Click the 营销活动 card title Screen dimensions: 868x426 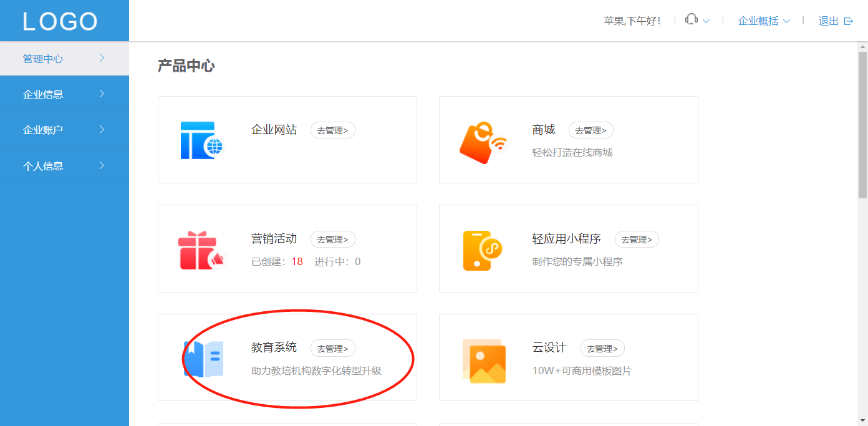pos(274,239)
